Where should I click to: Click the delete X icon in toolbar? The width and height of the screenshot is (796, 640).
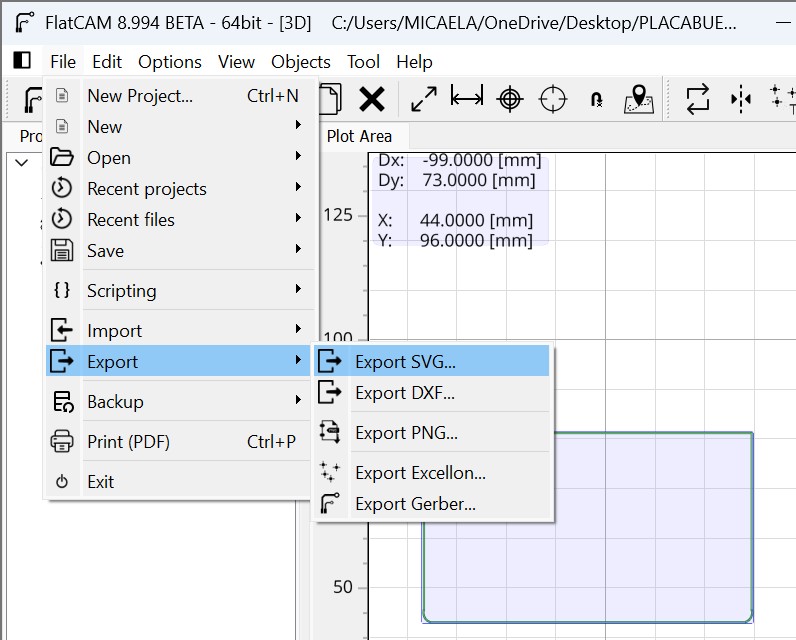coord(372,99)
